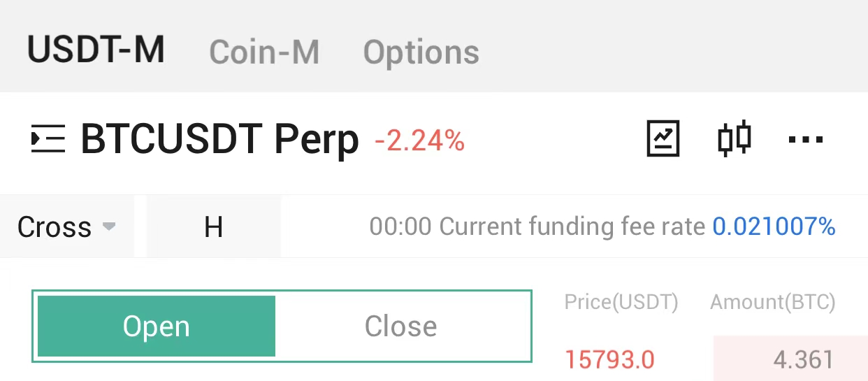Switch to the Coin-M tab
The image size is (868, 381).
click(x=264, y=52)
